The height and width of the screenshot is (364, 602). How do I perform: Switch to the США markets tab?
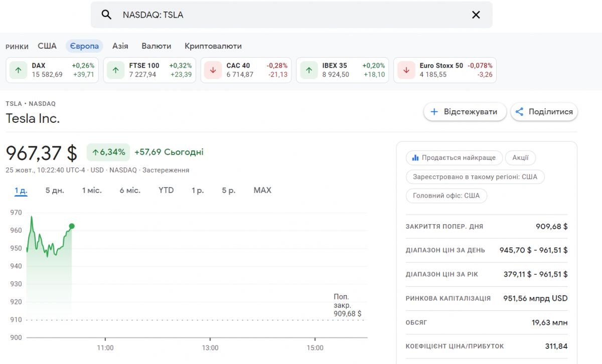click(47, 46)
